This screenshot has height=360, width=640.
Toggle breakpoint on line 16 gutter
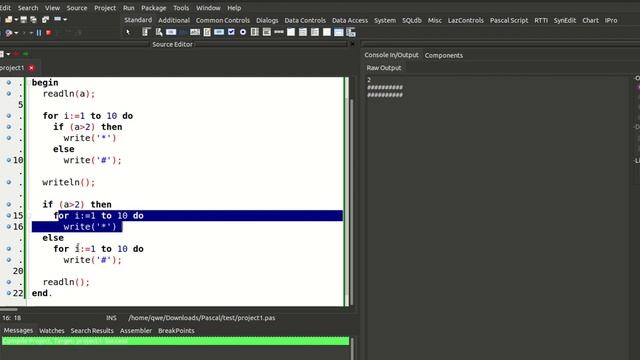pyautogui.click(x=8, y=227)
